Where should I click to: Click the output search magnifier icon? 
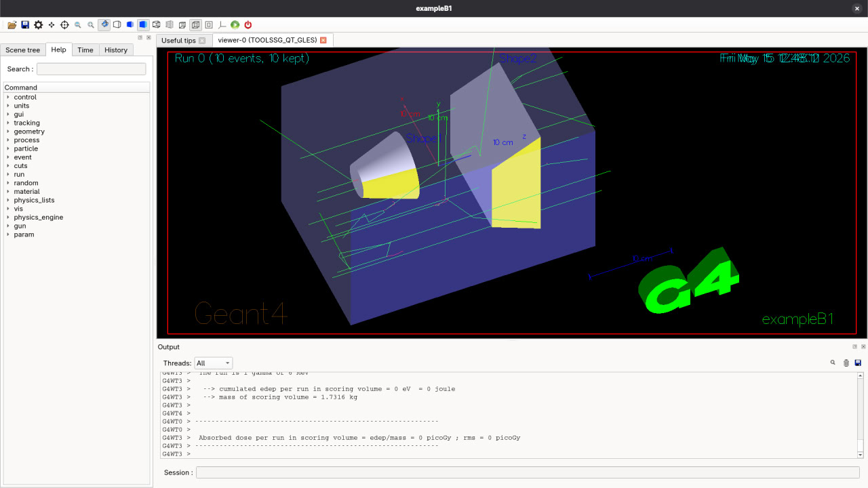[x=833, y=363]
